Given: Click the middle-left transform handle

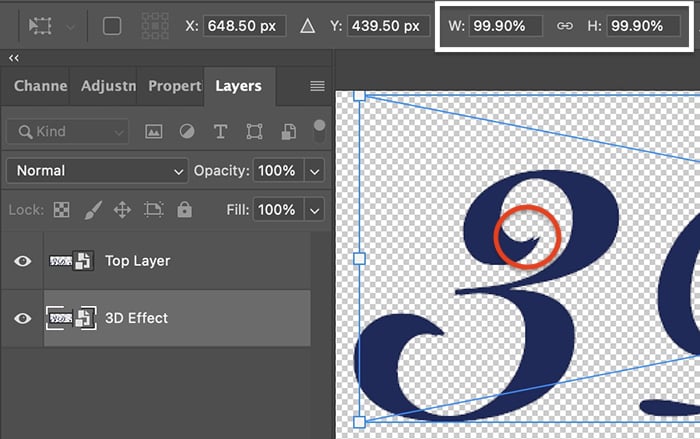Looking at the screenshot, I should 359,259.
